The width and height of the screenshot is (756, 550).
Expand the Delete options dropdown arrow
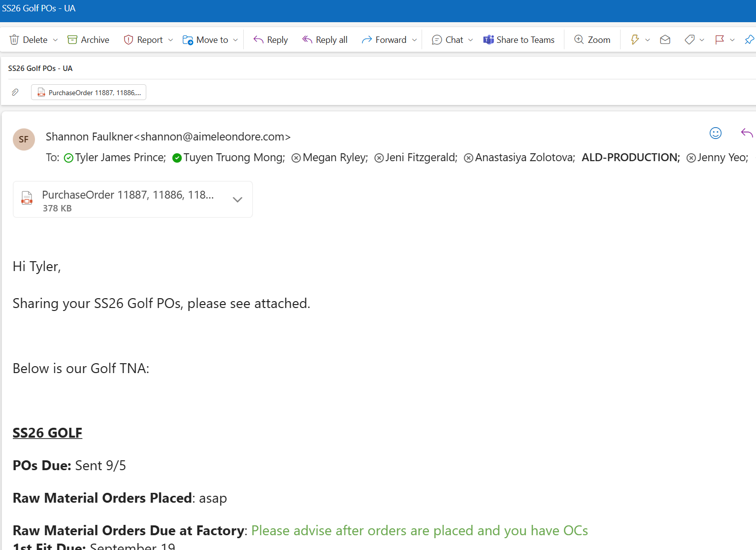coord(55,40)
